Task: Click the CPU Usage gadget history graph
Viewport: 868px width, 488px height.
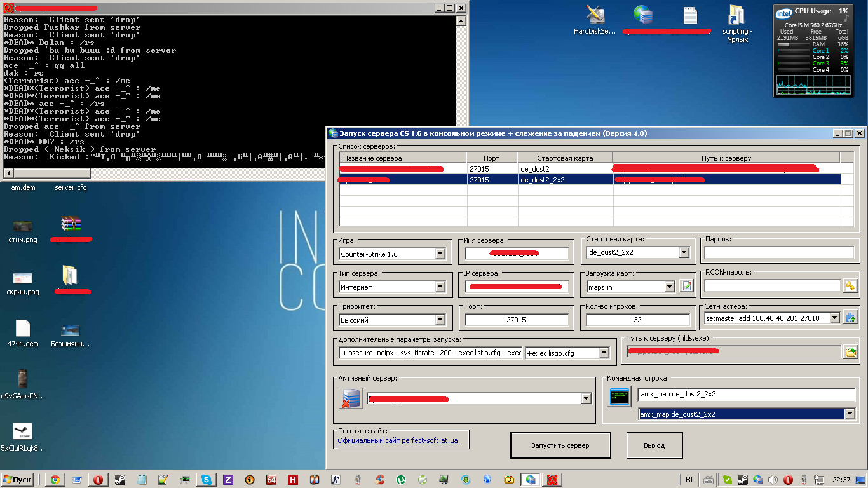Action: tap(813, 85)
